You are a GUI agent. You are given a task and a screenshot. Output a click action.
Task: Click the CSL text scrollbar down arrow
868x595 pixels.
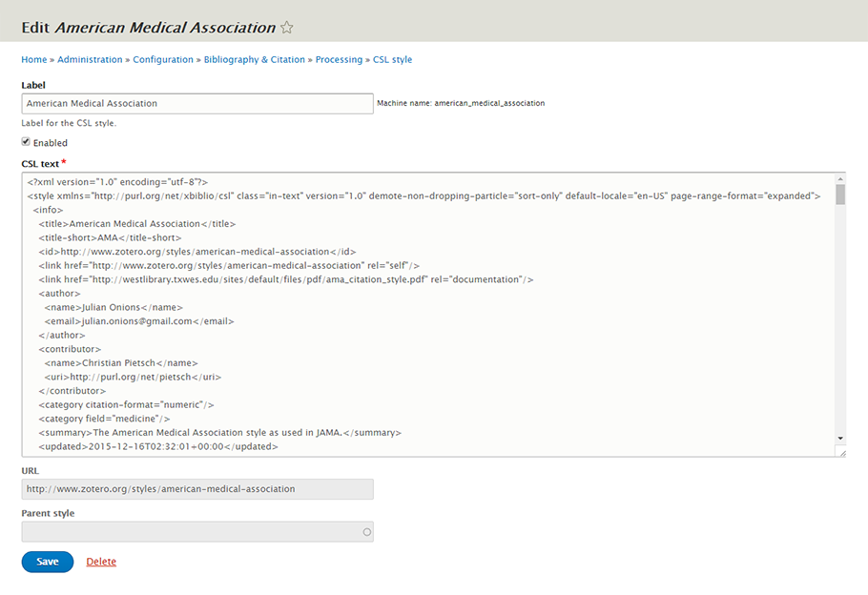(x=840, y=439)
